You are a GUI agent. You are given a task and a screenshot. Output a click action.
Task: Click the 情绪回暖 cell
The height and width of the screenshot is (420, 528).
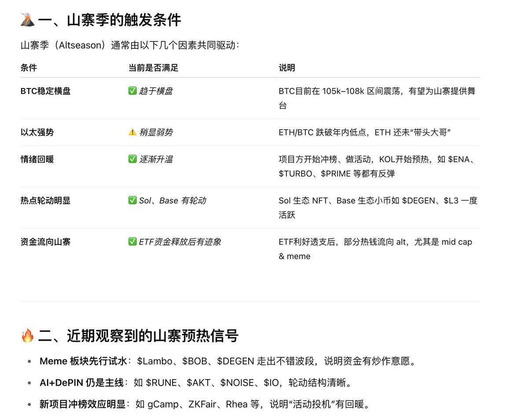click(x=37, y=159)
